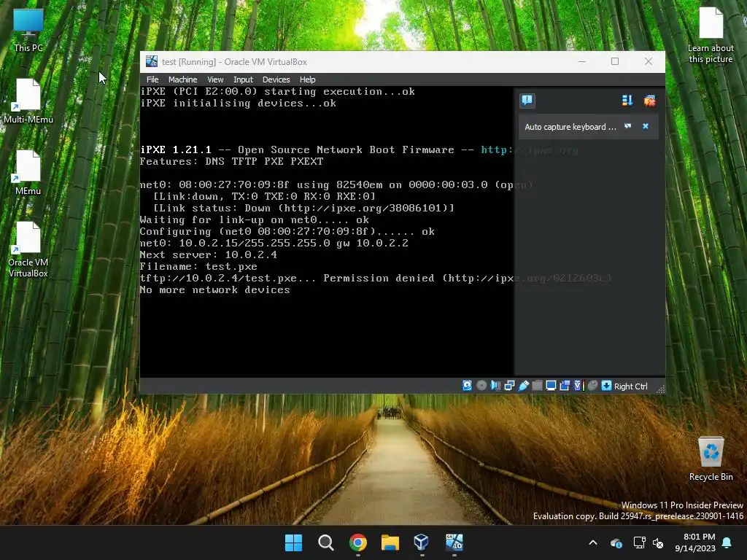Click the Auto capture keyboard notification text

coord(570,127)
